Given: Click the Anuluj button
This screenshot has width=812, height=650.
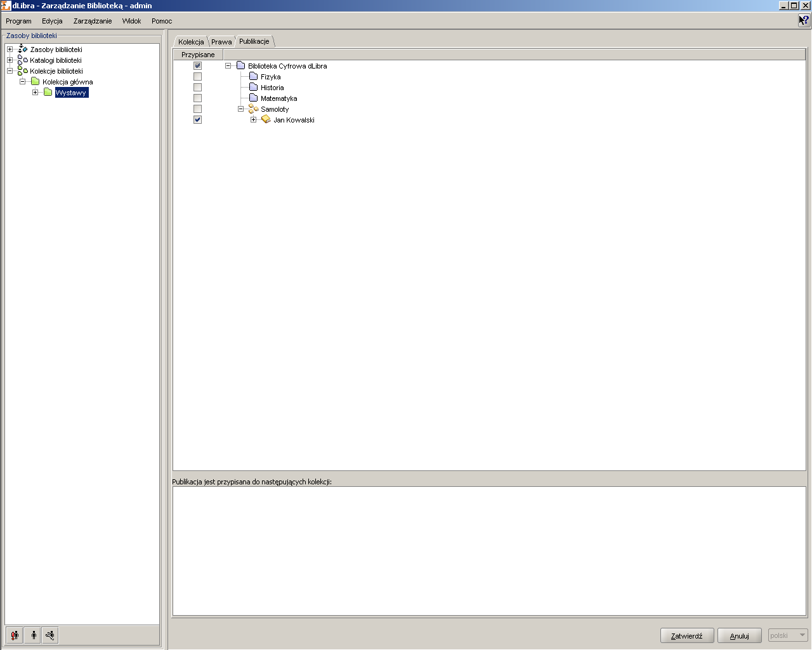Looking at the screenshot, I should 739,635.
